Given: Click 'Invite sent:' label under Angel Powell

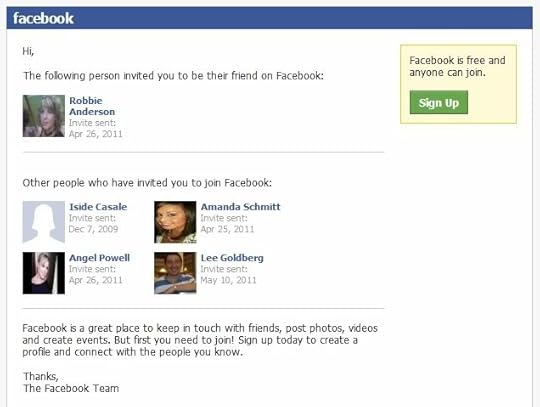Looking at the screenshot, I should [x=92, y=269].
